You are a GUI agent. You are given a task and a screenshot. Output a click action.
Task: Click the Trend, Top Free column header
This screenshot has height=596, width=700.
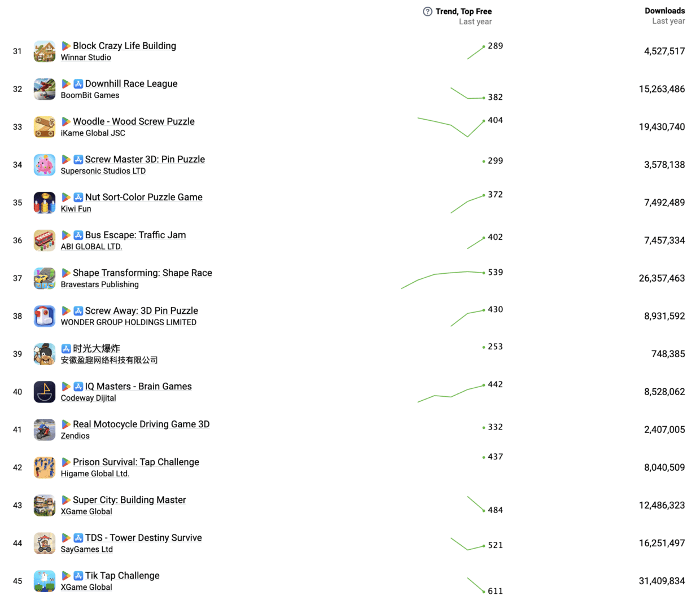[x=463, y=11]
